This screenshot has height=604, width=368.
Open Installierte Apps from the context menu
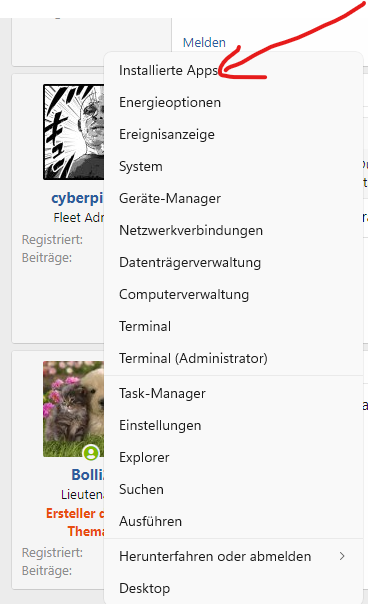point(233,70)
